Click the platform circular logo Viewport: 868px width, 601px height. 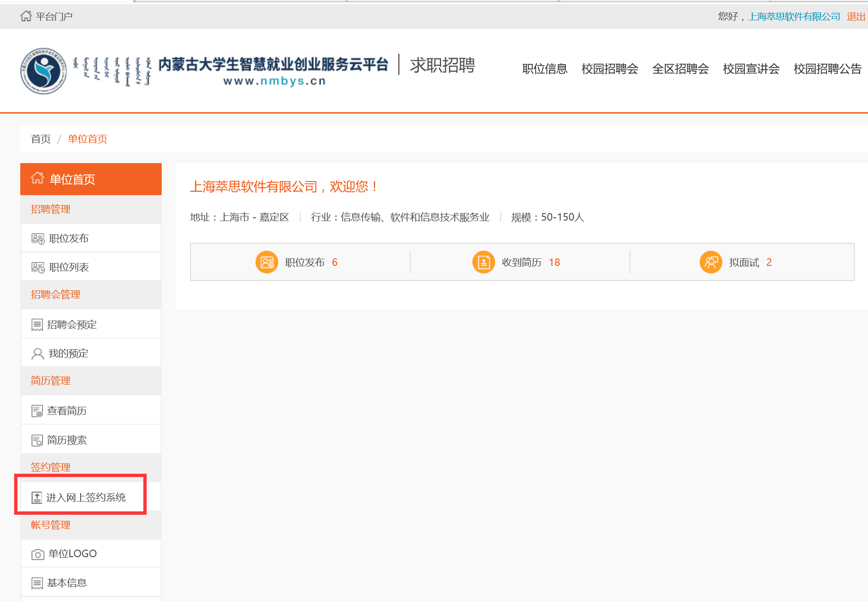click(x=43, y=71)
